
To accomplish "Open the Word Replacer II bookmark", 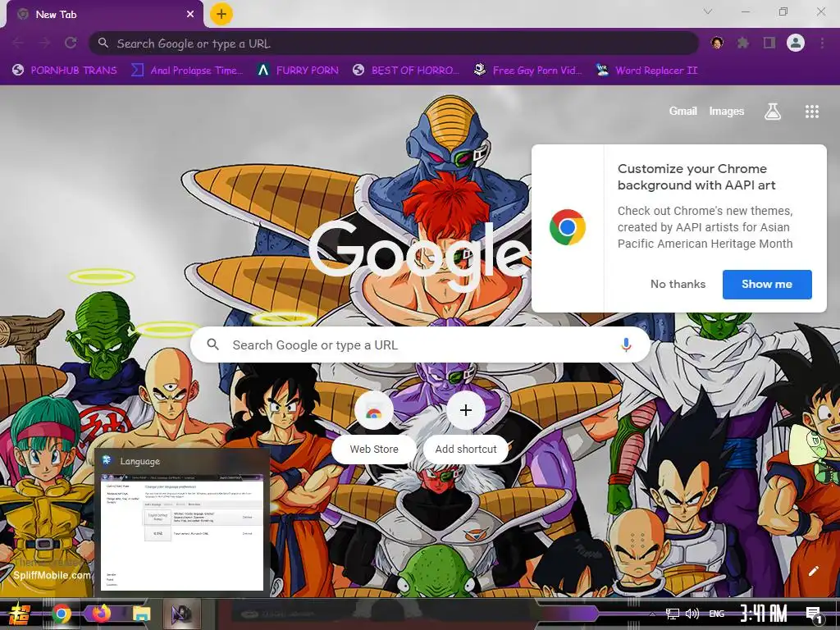I will pos(647,71).
